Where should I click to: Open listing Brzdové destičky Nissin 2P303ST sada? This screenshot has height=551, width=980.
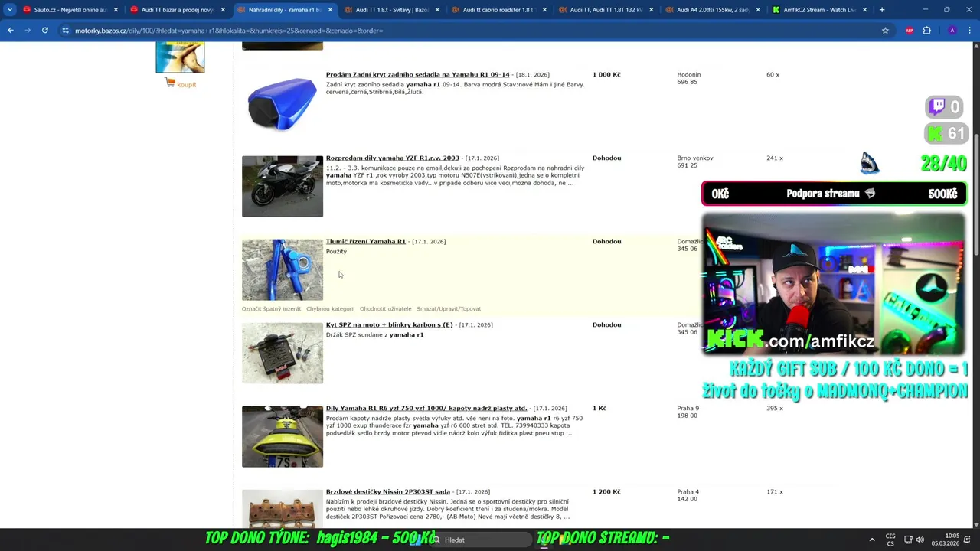(387, 492)
